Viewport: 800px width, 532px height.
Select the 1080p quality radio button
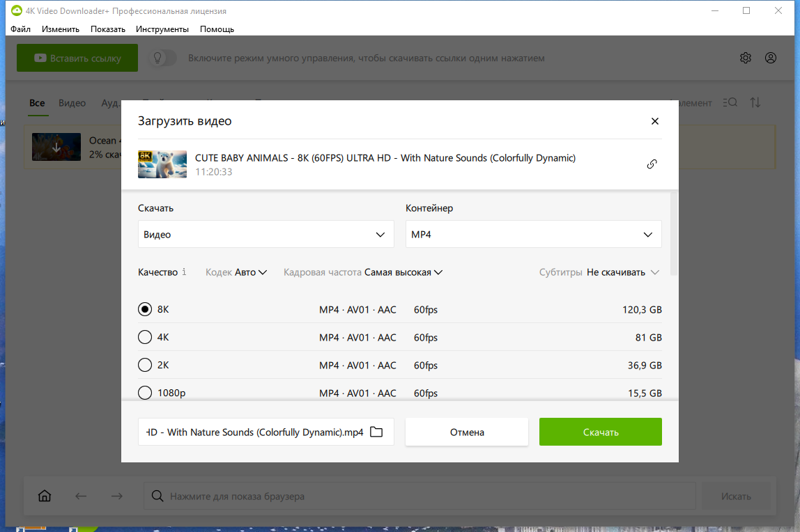pos(145,392)
